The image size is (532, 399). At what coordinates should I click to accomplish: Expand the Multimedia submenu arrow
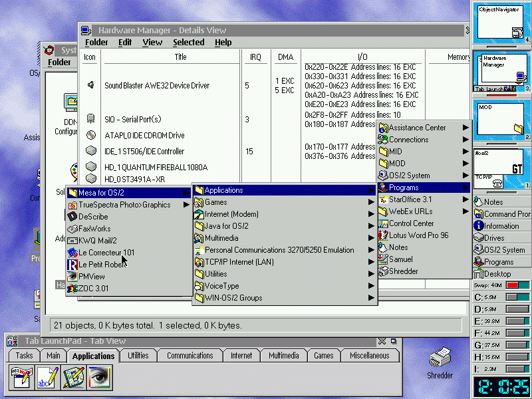pyautogui.click(x=371, y=238)
